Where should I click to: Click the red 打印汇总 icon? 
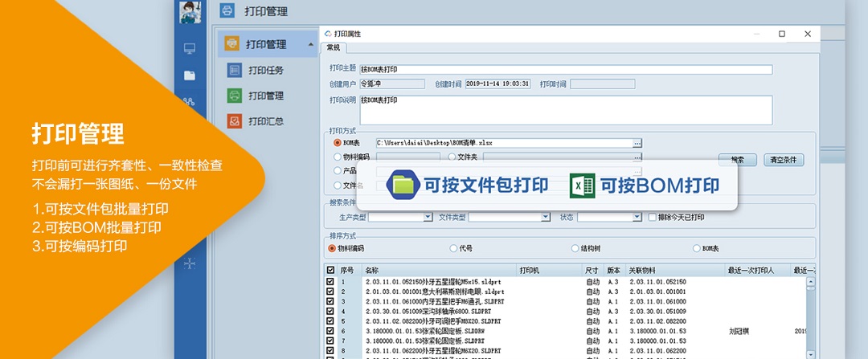[235, 121]
